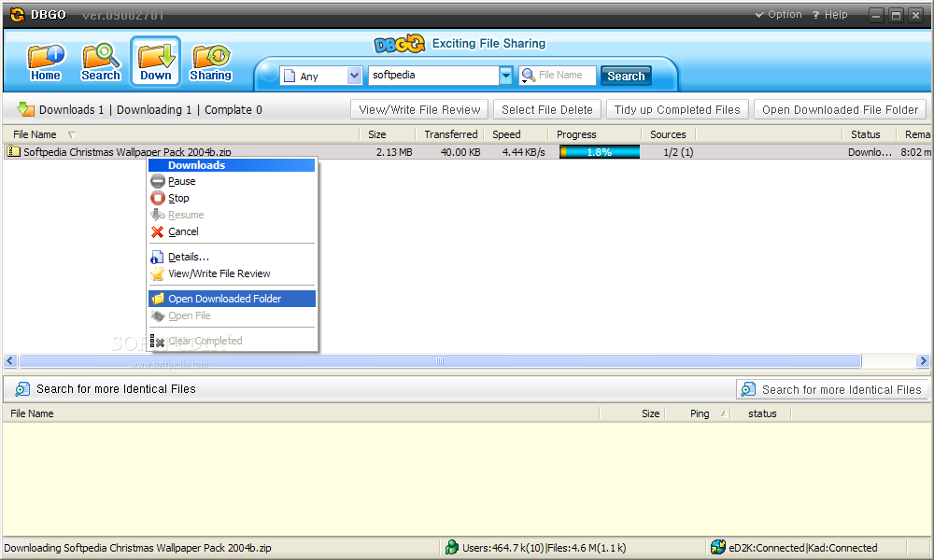Click View/Write File Review toolbar button
Screen dimensions: 934x560
click(419, 109)
